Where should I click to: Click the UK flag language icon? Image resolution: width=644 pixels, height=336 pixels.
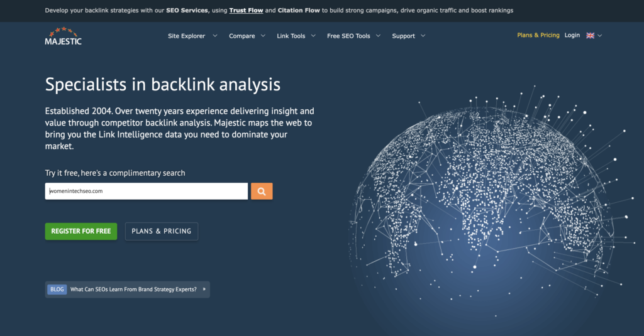click(x=590, y=36)
